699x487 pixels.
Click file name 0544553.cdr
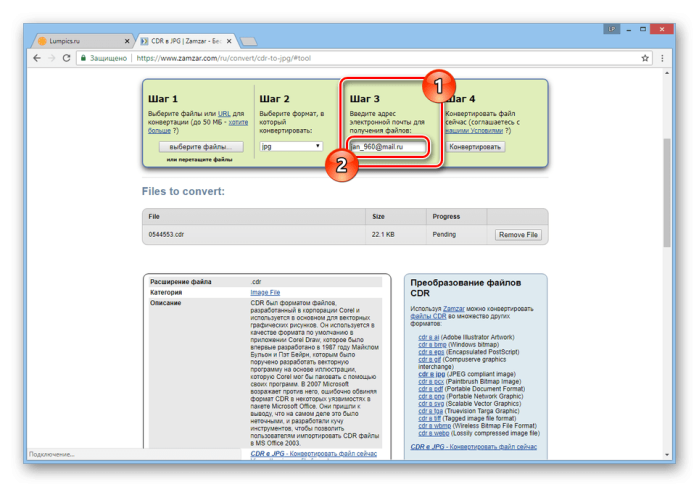tap(166, 234)
